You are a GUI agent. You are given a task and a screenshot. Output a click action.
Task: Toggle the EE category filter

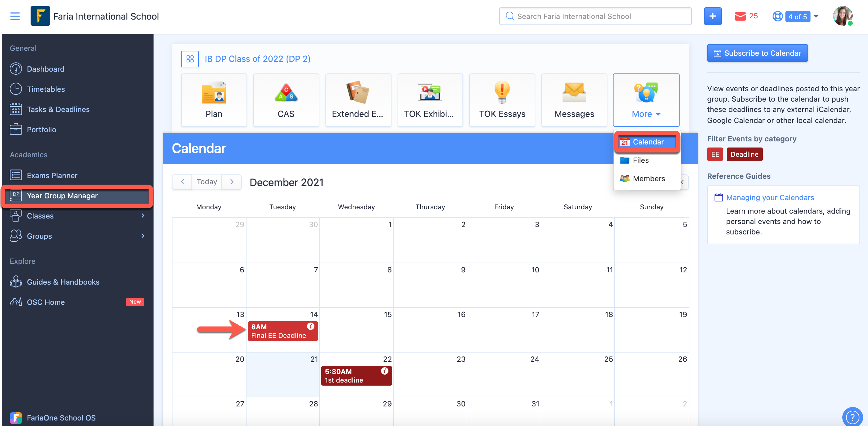tap(715, 155)
